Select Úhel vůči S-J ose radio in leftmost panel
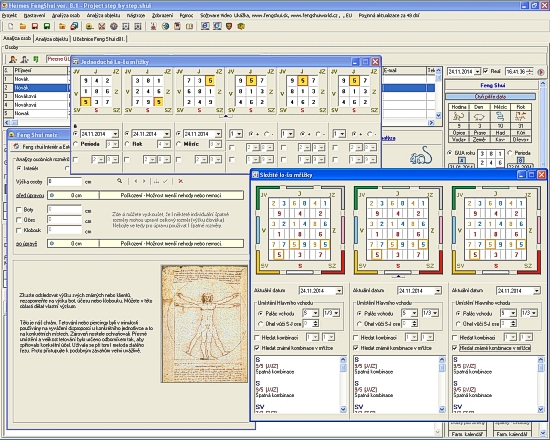Viewport: 550px width, 440px height. coord(261,324)
